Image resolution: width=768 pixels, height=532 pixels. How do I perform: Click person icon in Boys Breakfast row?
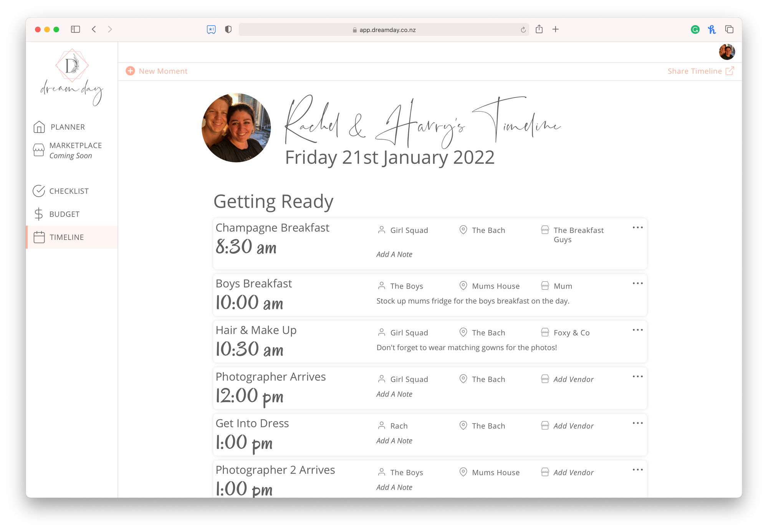[x=382, y=286]
